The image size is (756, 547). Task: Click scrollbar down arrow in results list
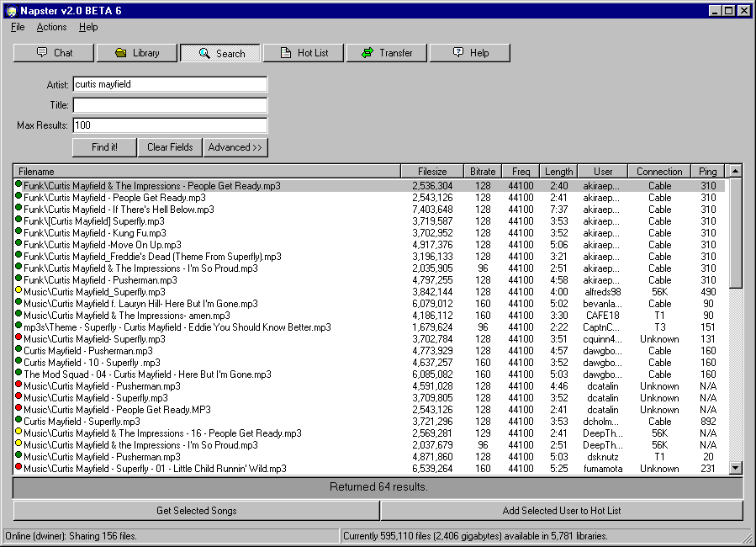(735, 467)
